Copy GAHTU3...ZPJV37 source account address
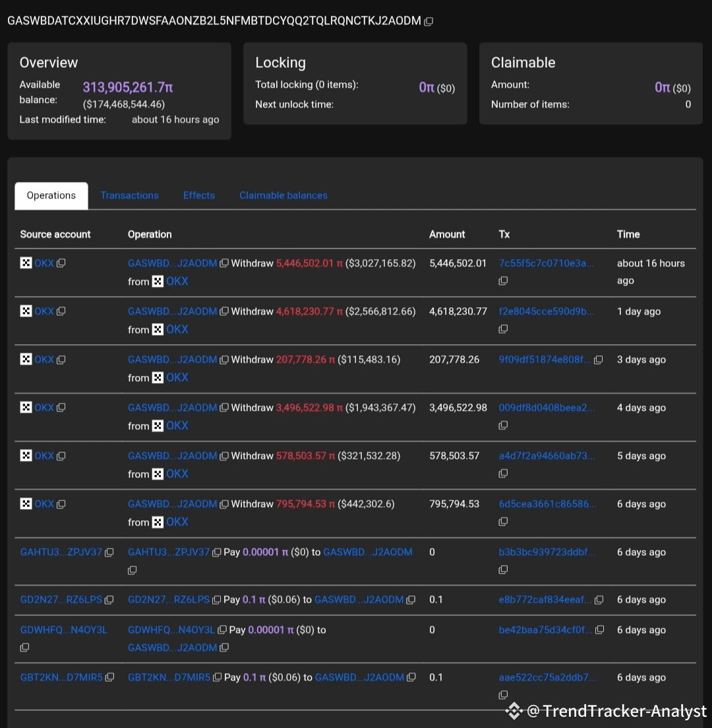Screen dimensions: 712x728 coord(109,552)
